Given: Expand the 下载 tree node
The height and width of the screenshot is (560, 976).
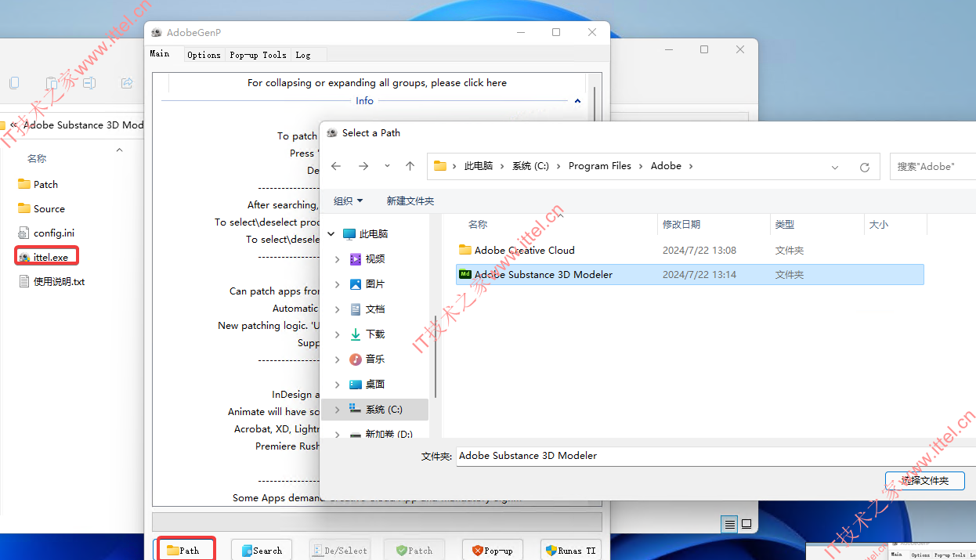Looking at the screenshot, I should [x=338, y=334].
